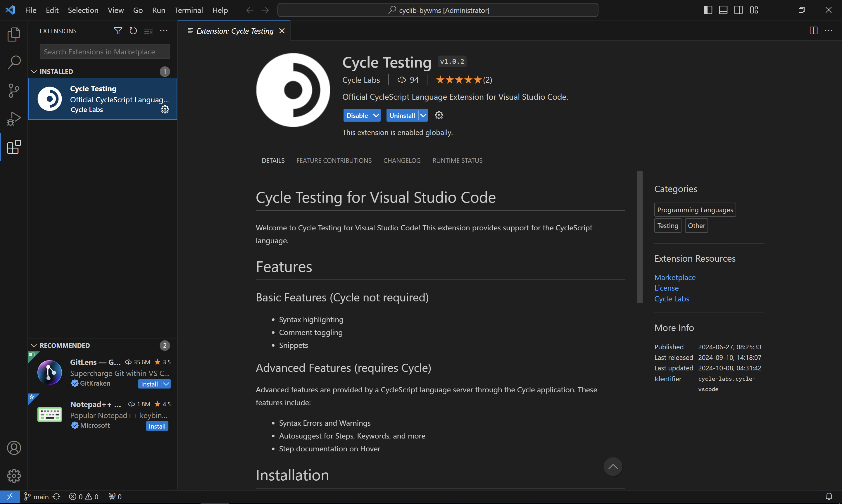Click the filter extensions icon

click(118, 31)
